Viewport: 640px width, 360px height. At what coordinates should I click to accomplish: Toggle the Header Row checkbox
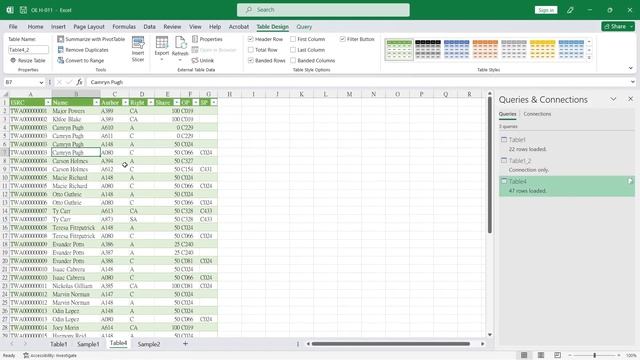point(251,39)
